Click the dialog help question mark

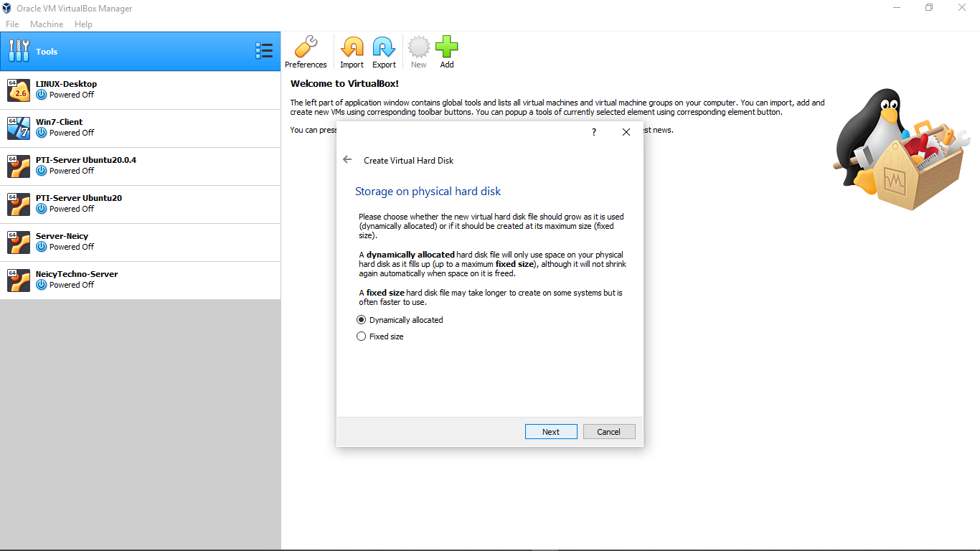tap(593, 132)
